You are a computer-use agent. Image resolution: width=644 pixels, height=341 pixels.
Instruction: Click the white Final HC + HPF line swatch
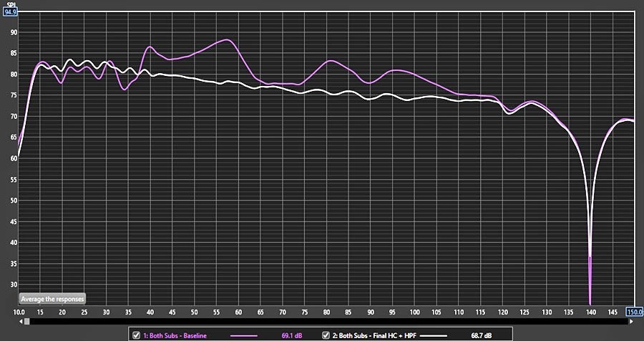tap(438, 335)
